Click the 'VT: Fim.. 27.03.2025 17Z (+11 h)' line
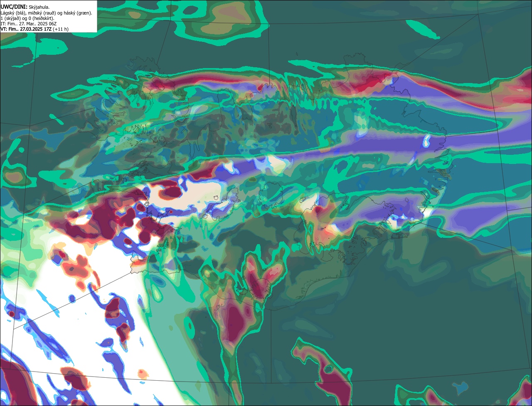Screen dimensions: 532x406 click(x=34, y=29)
